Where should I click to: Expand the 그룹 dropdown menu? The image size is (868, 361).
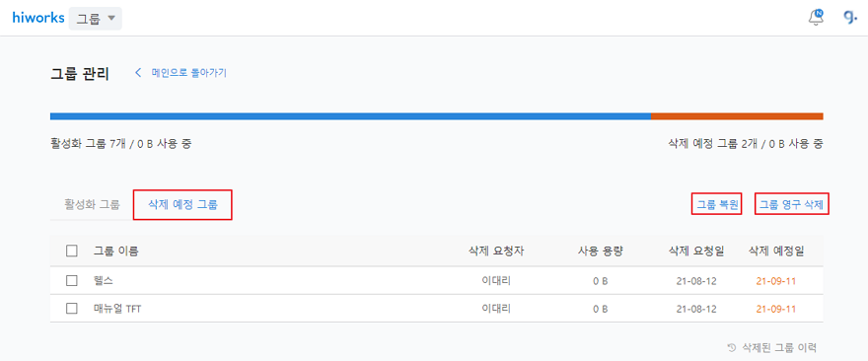coord(96,19)
